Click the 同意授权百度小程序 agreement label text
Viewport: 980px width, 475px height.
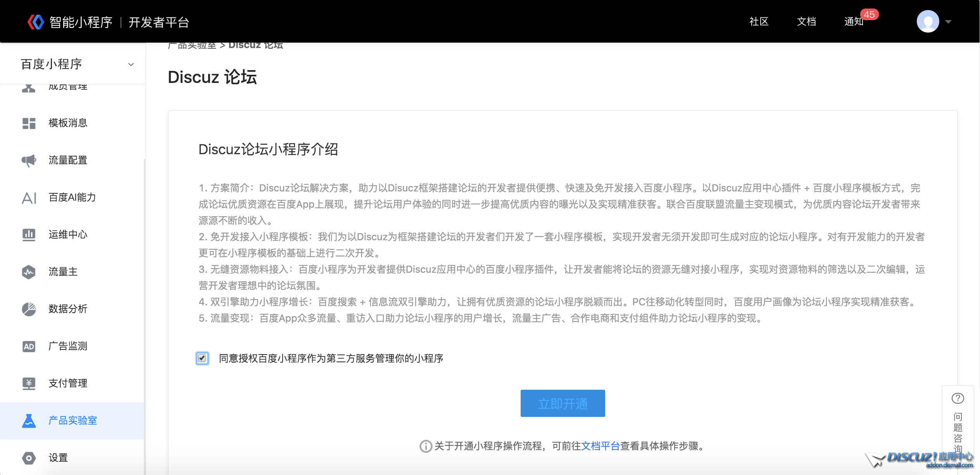point(331,358)
